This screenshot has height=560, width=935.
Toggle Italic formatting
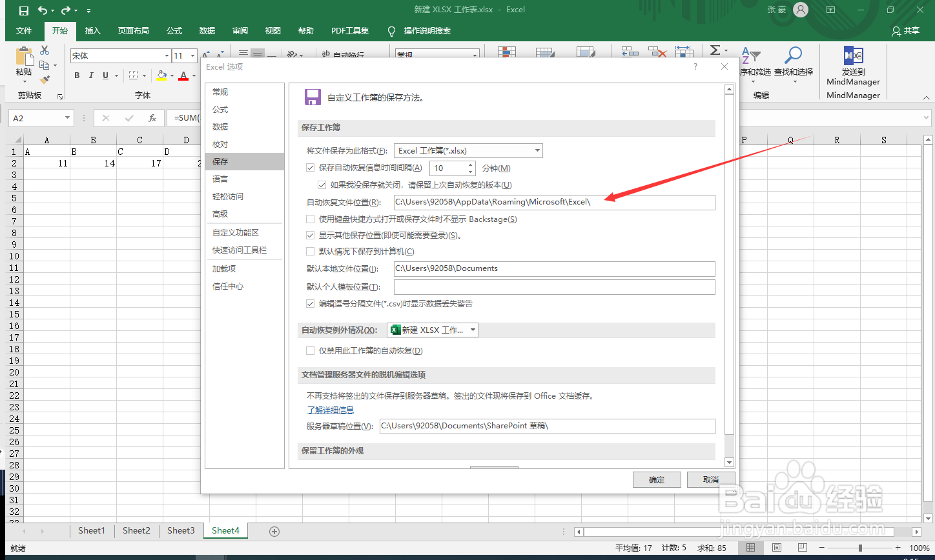pos(91,75)
